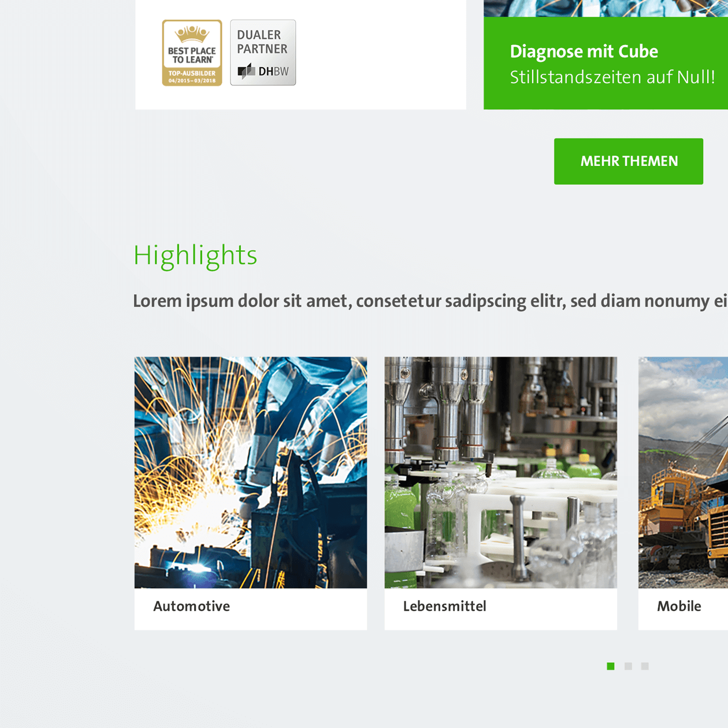The width and height of the screenshot is (728, 728).
Task: Click the Best Place to Learn badge
Action: tap(192, 53)
